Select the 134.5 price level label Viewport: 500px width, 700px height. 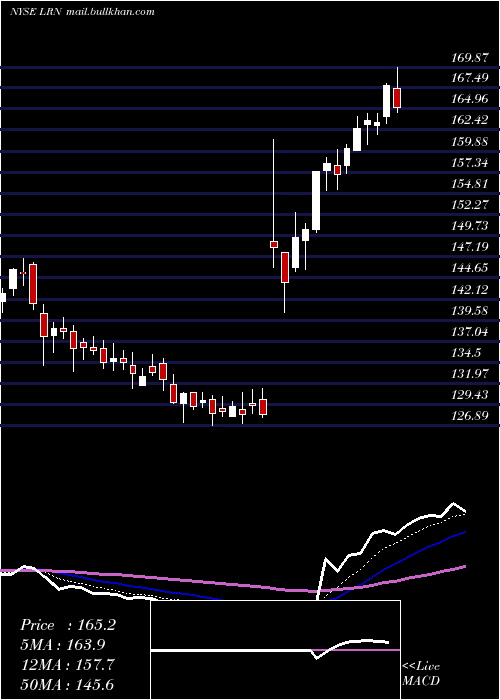[466, 353]
